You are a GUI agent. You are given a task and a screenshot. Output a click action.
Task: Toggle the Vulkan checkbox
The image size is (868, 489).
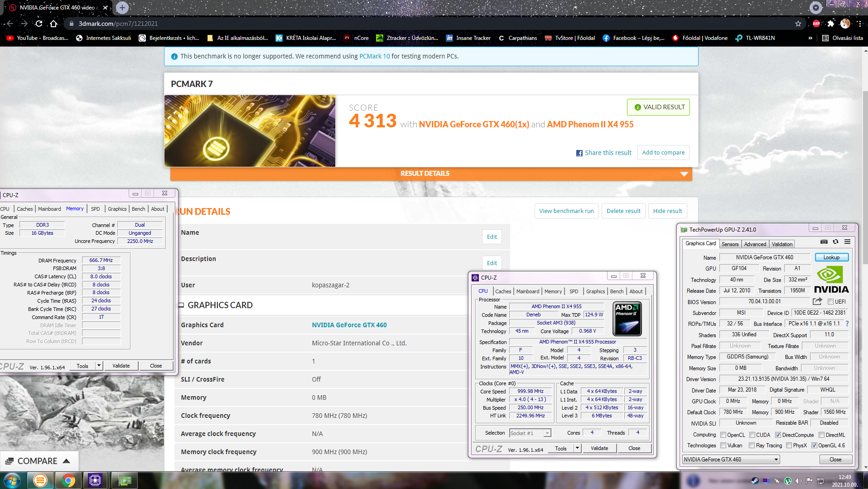click(723, 445)
